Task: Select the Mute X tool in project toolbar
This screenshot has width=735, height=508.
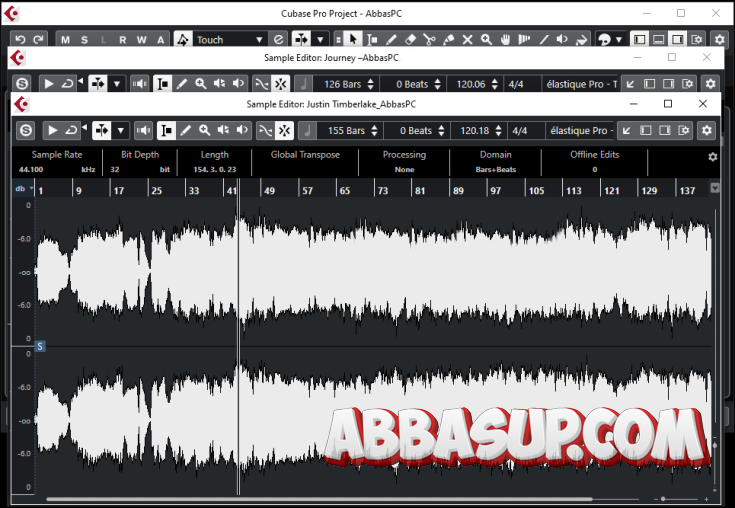Action: click(x=467, y=40)
